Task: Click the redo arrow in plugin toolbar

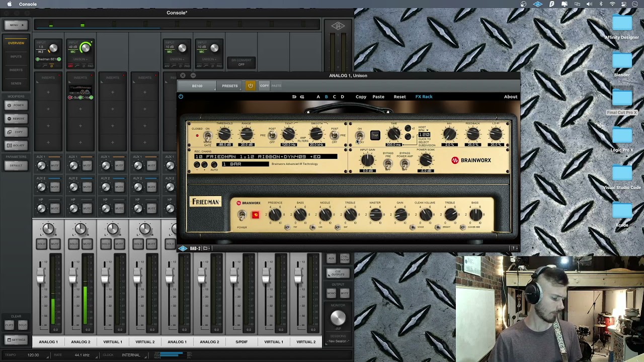Action: (302, 97)
